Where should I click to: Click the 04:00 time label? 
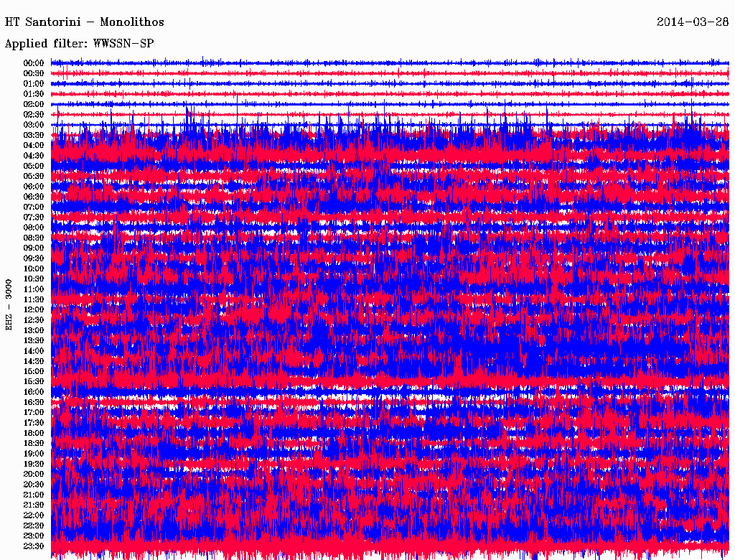[x=34, y=146]
